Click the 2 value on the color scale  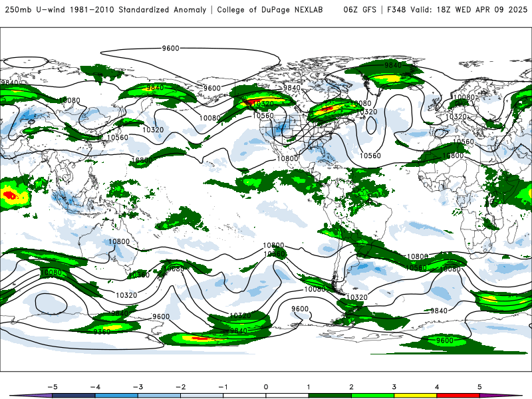(x=351, y=387)
